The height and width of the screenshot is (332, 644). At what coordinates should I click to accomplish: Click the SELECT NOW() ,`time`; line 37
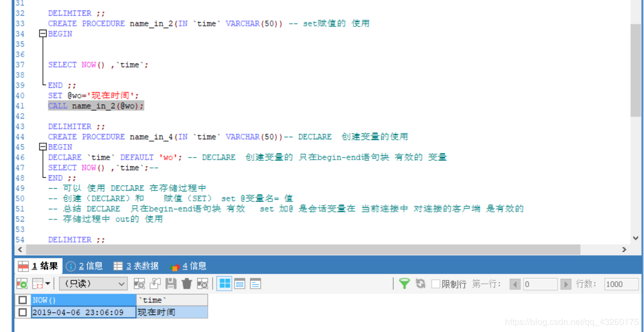(x=98, y=65)
